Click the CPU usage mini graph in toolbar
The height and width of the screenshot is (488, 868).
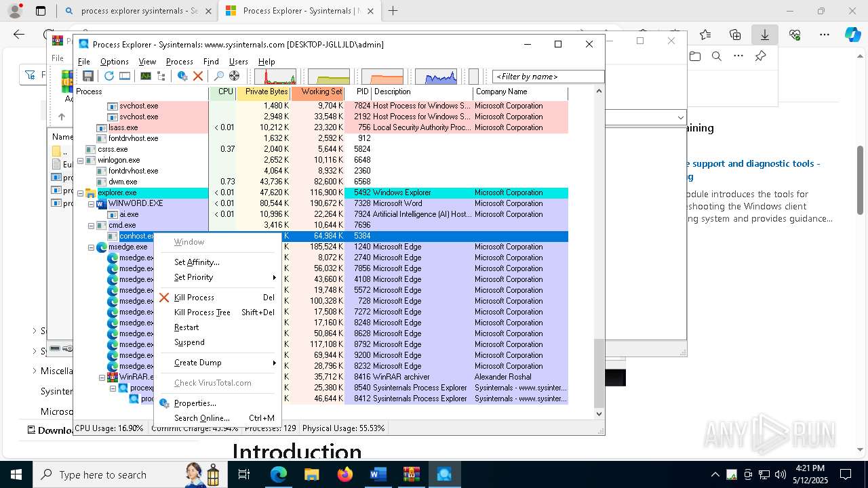[x=275, y=77]
